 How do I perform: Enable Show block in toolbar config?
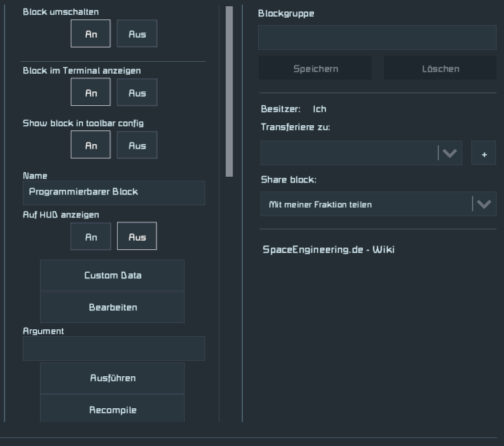tap(90, 145)
